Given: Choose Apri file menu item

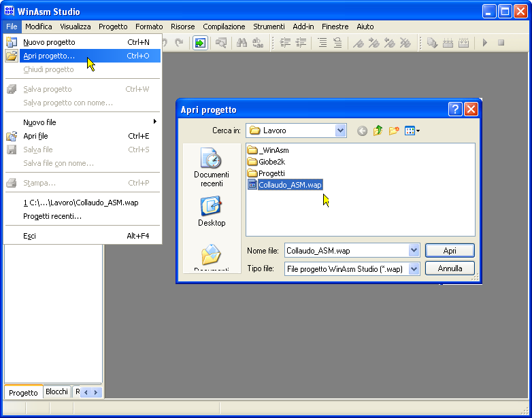Looking at the screenshot, I should 82,136.
